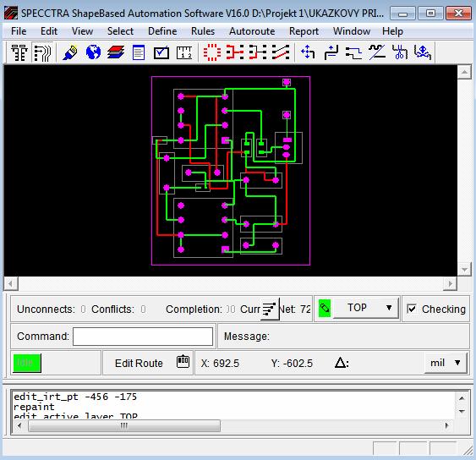Open the Select menu

120,31
